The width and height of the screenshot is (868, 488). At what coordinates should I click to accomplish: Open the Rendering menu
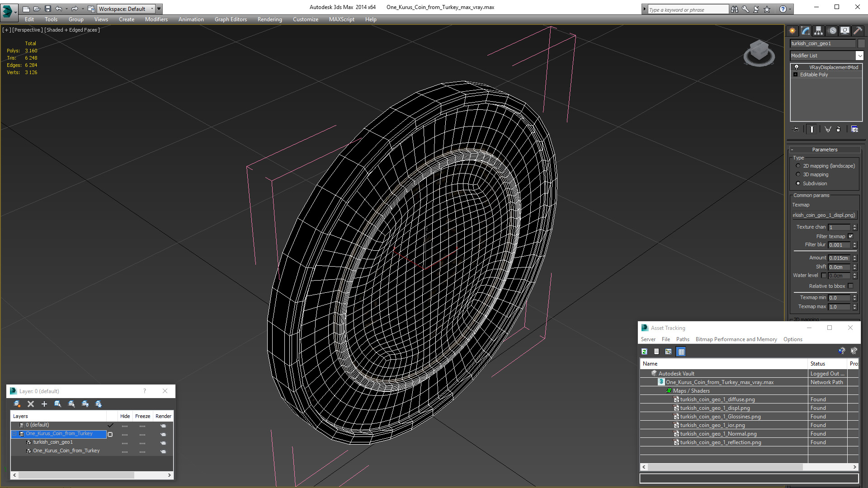tap(269, 19)
